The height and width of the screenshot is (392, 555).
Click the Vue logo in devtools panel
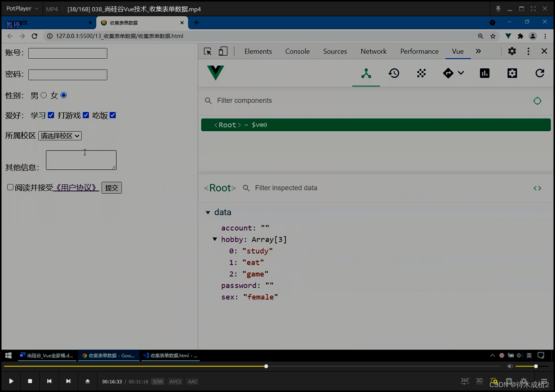[216, 73]
